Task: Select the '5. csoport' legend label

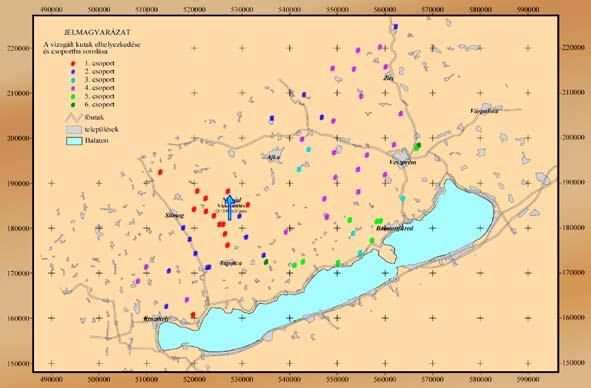Action: click(x=100, y=96)
